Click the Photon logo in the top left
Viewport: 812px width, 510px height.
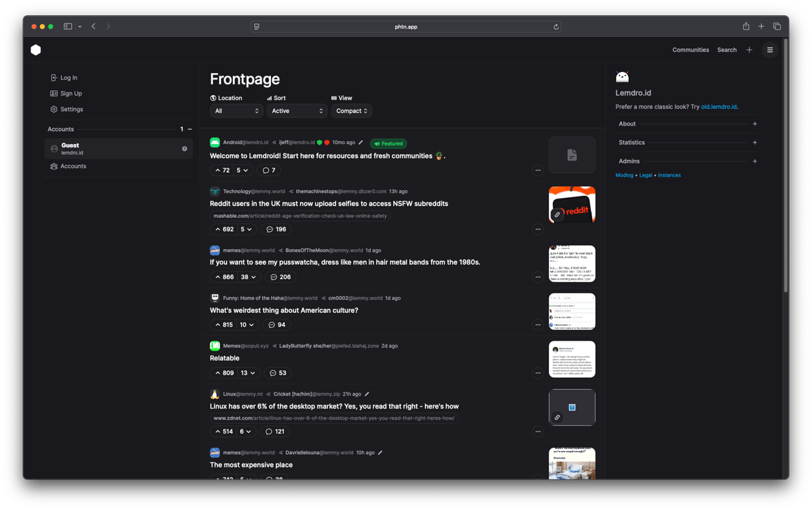35,49
